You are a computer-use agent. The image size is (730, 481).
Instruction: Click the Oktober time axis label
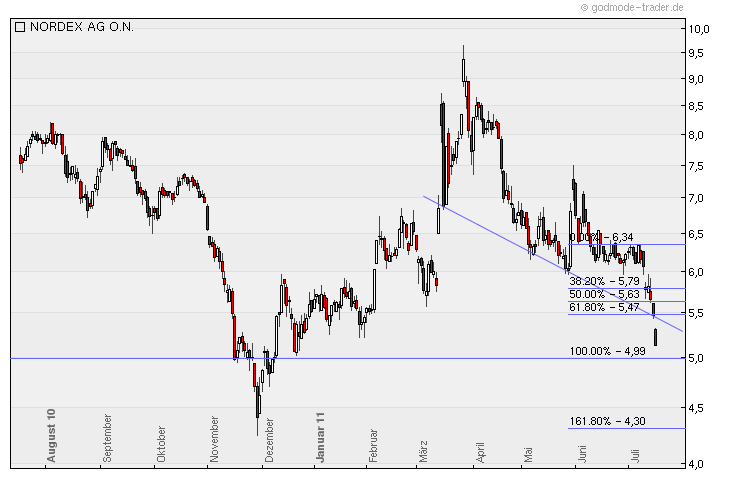tap(161, 444)
